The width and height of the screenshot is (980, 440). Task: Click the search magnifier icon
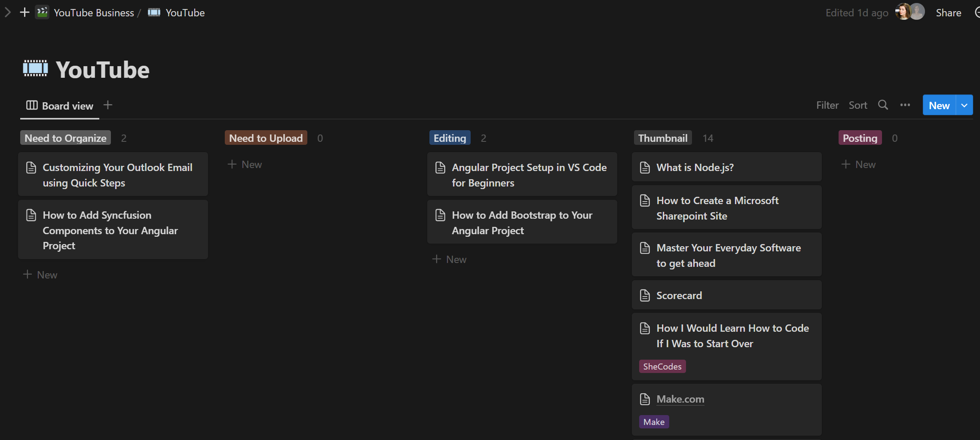tap(883, 105)
